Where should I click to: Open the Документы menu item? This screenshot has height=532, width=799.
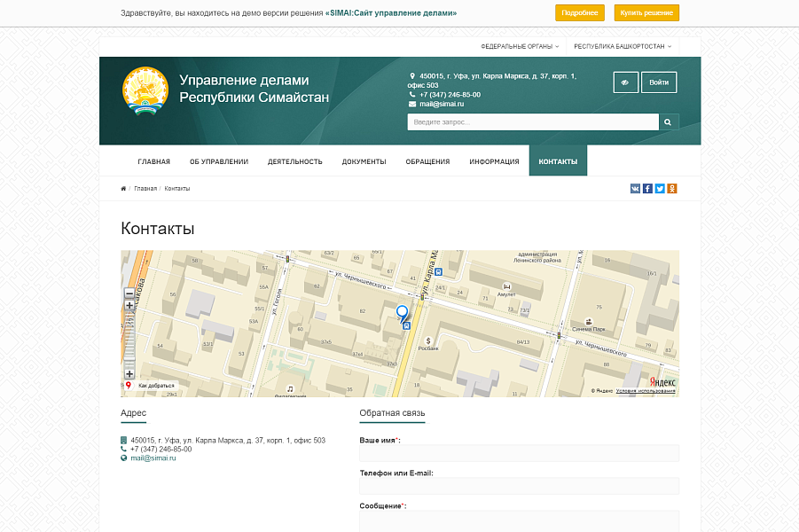364,161
